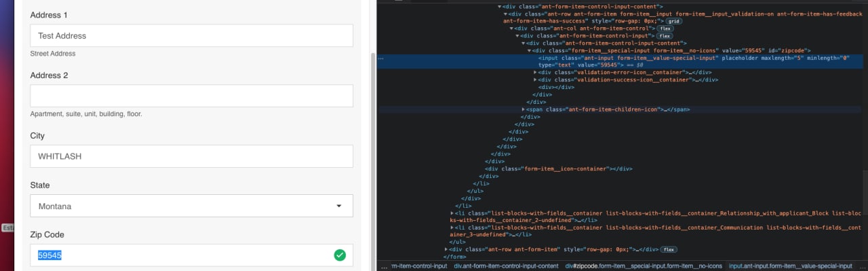Collapse the ant-col ant-form-item-control div
The image size is (868, 271).
point(512,29)
